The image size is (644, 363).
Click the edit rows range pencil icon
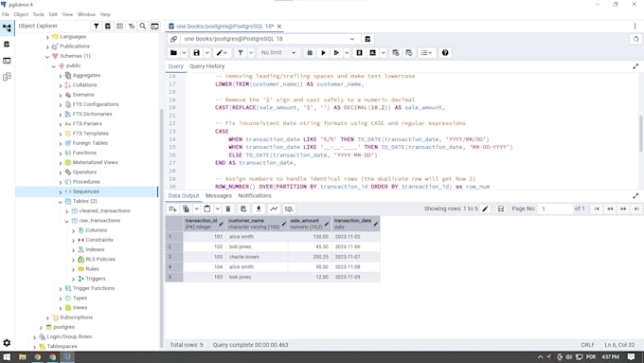pyautogui.click(x=486, y=209)
